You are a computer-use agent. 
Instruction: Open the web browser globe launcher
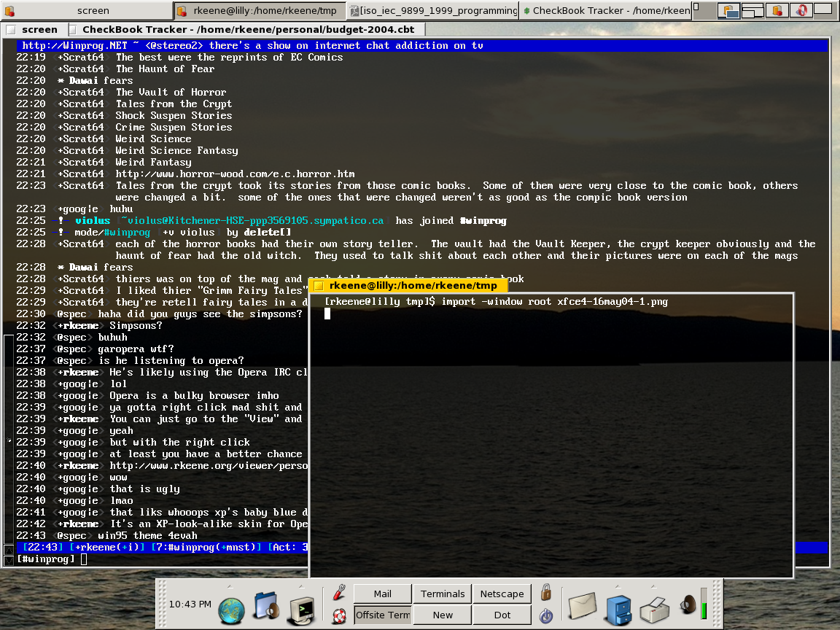pyautogui.click(x=231, y=611)
